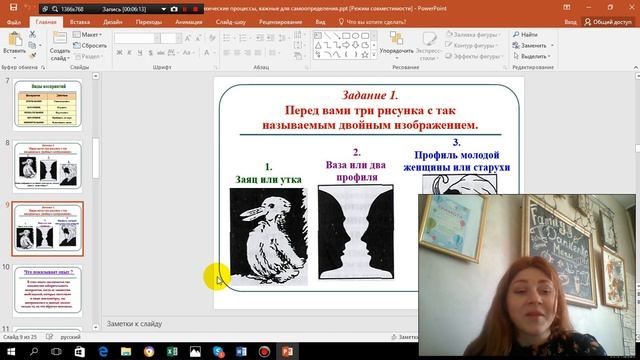Click the Decrease font size icon
640x360 pixels.
[198, 38]
